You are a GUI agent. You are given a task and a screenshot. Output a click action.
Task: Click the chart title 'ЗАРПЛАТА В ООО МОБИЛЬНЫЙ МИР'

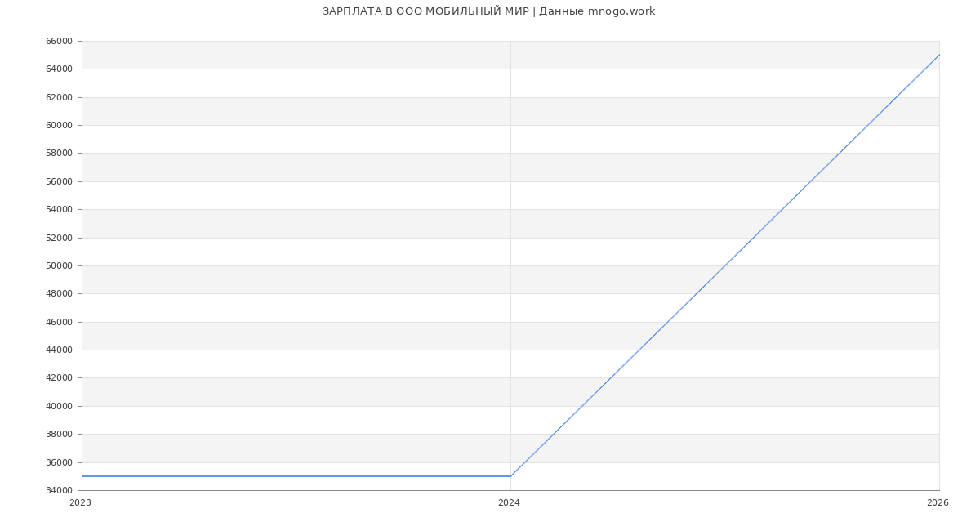pos(425,11)
